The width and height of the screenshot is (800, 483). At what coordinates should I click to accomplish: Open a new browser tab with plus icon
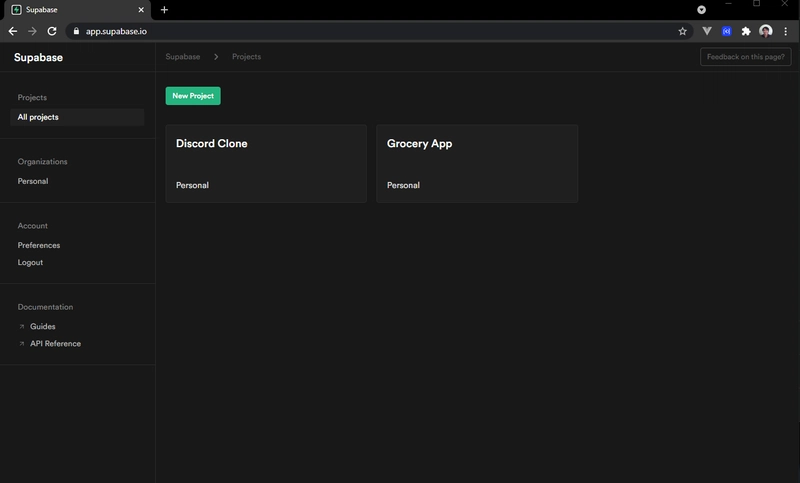pyautogui.click(x=164, y=10)
